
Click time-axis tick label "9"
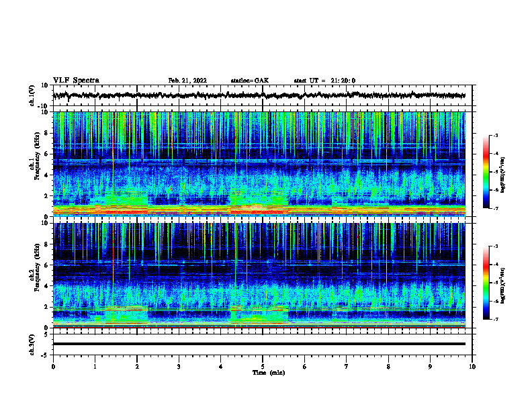(x=430, y=367)
